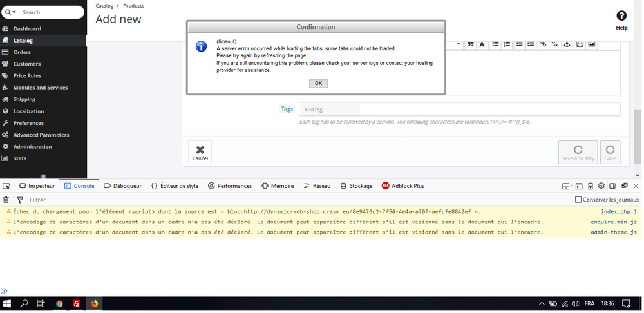Switch to the Console tab
The image size is (644, 313).
[x=79, y=186]
